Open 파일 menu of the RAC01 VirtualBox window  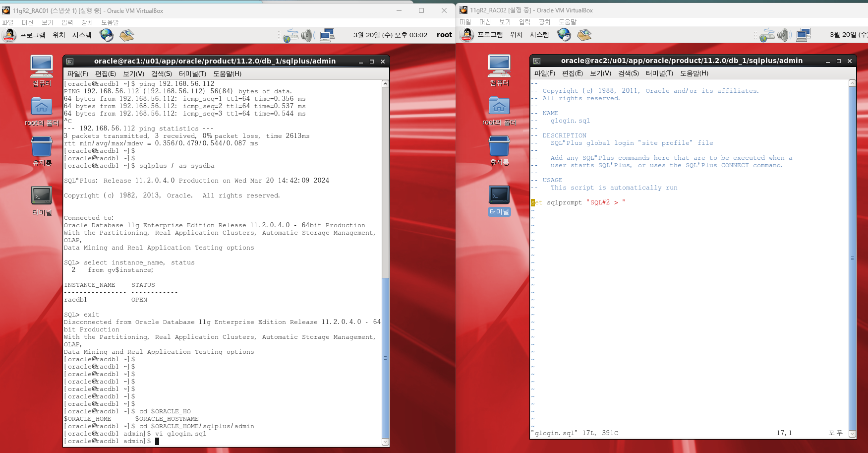tap(8, 22)
